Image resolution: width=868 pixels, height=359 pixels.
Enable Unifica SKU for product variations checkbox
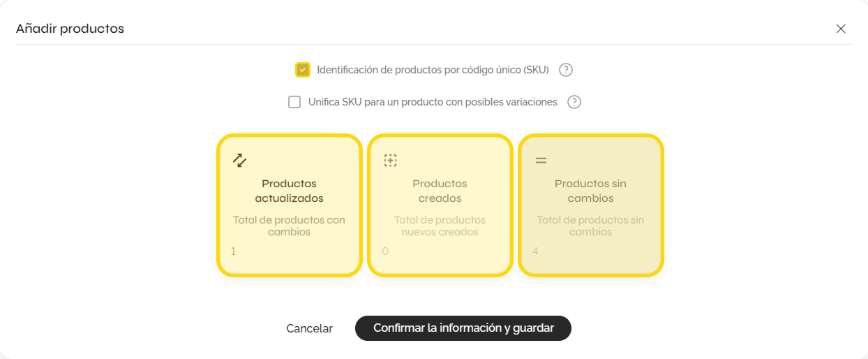(294, 102)
